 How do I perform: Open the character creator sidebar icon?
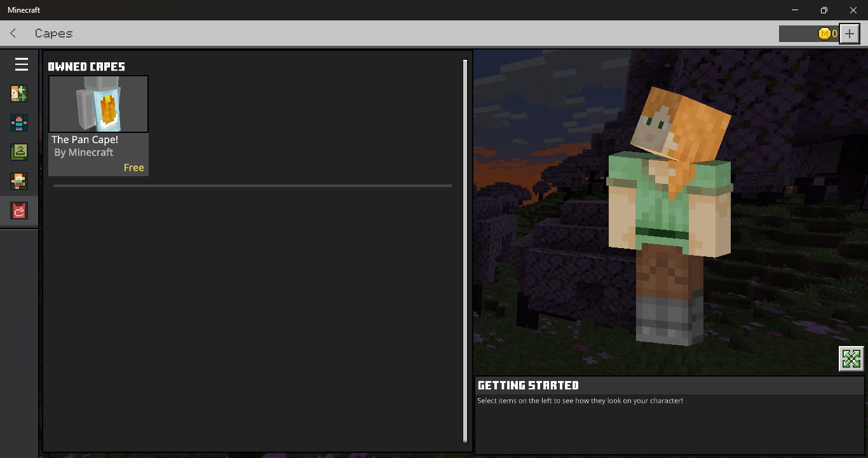pyautogui.click(x=19, y=94)
